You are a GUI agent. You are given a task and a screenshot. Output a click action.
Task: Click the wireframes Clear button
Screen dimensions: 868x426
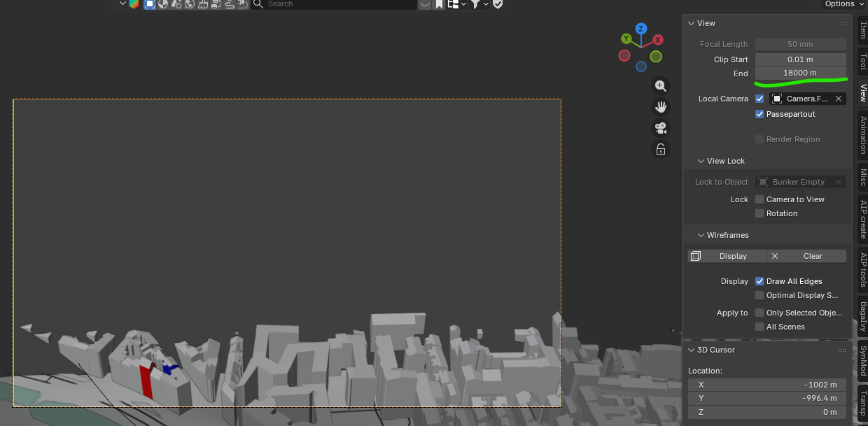pyautogui.click(x=806, y=256)
